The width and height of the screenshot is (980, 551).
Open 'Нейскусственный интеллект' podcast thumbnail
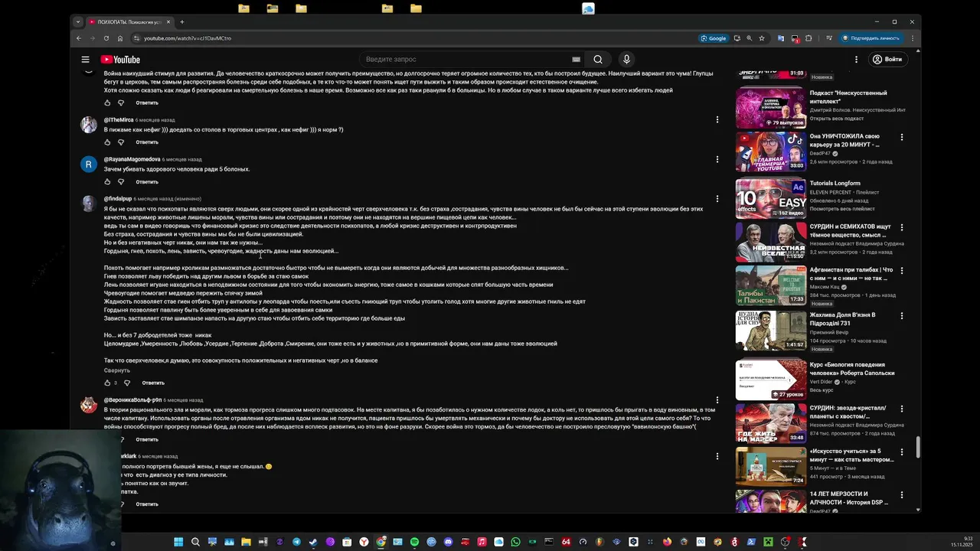pyautogui.click(x=771, y=108)
